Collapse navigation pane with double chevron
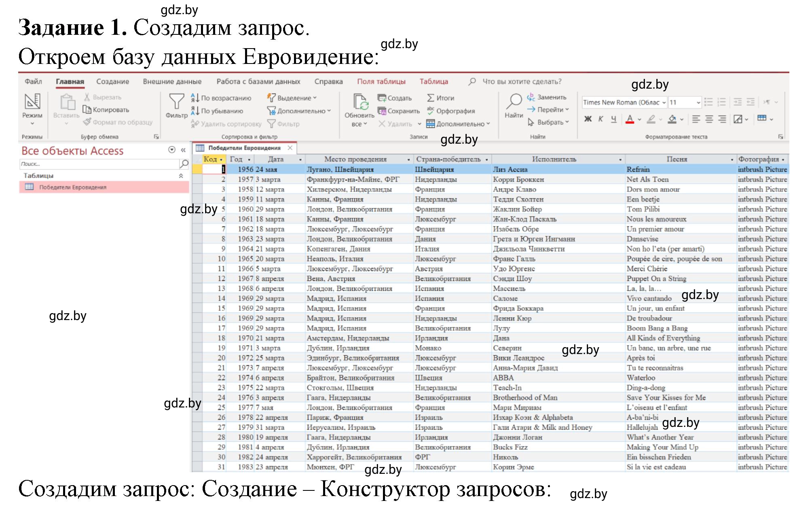The height and width of the screenshot is (507, 812). click(x=183, y=150)
